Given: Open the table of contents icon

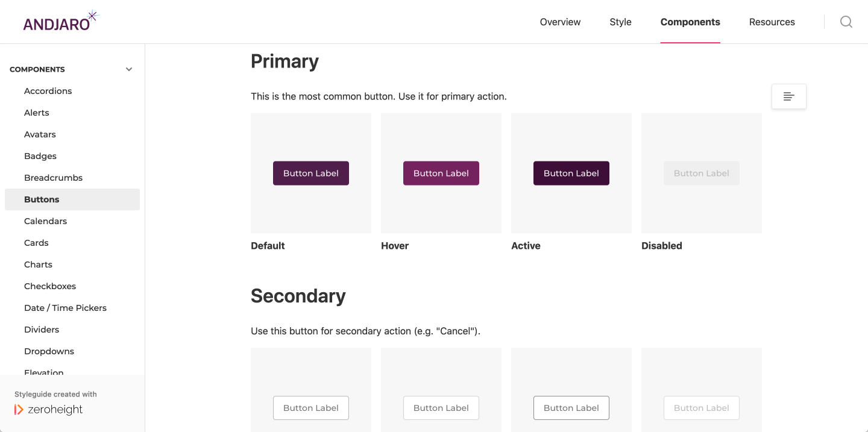Looking at the screenshot, I should click(x=789, y=96).
